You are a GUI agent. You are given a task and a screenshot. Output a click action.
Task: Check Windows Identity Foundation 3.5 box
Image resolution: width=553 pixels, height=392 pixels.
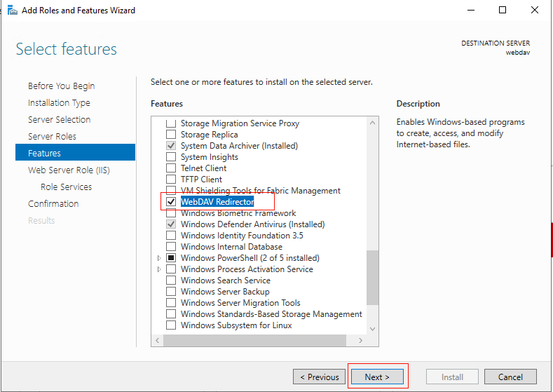click(x=171, y=236)
